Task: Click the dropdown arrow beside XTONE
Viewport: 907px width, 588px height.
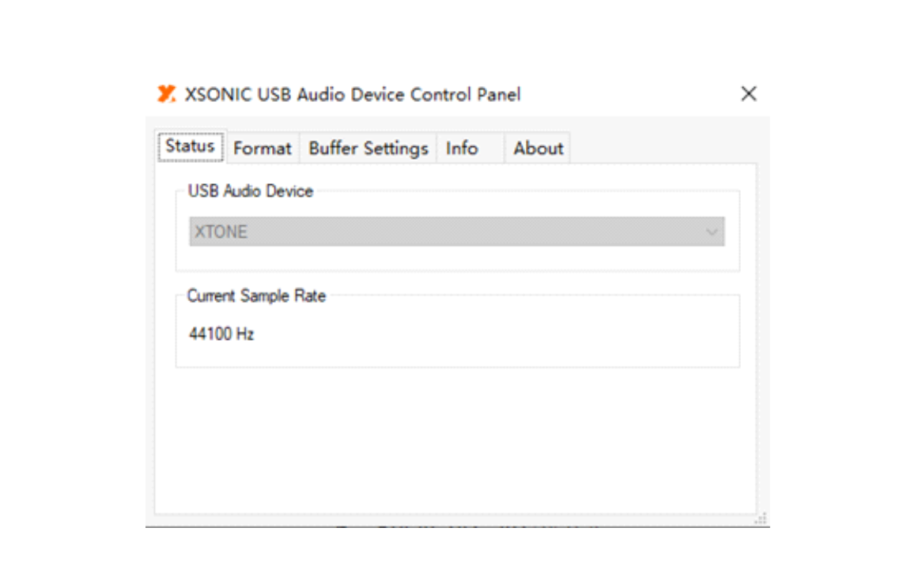Action: coord(712,231)
